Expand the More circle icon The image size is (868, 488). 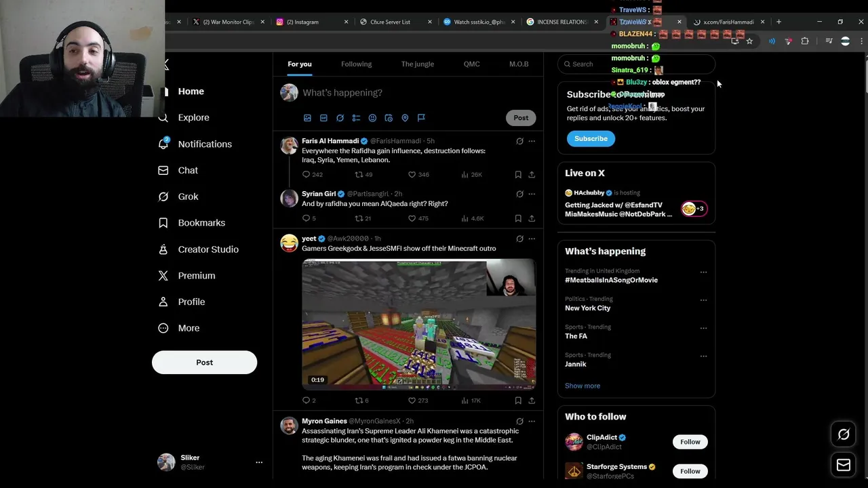click(163, 328)
